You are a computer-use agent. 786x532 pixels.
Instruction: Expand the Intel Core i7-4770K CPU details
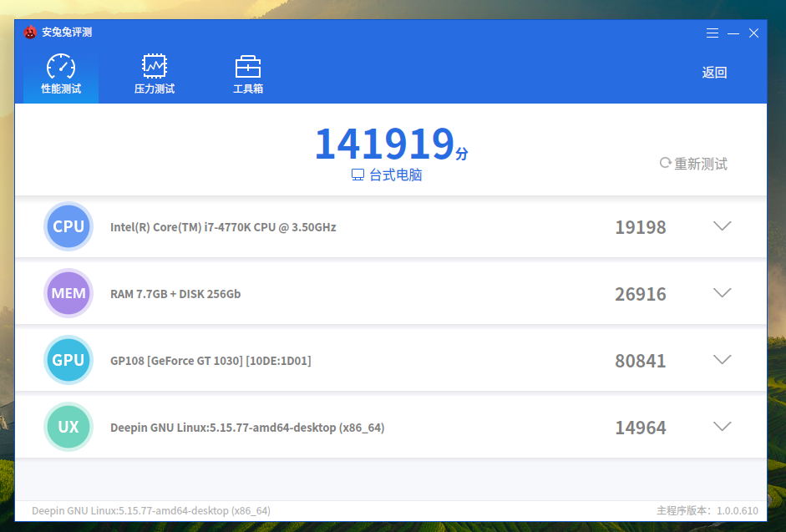(722, 225)
